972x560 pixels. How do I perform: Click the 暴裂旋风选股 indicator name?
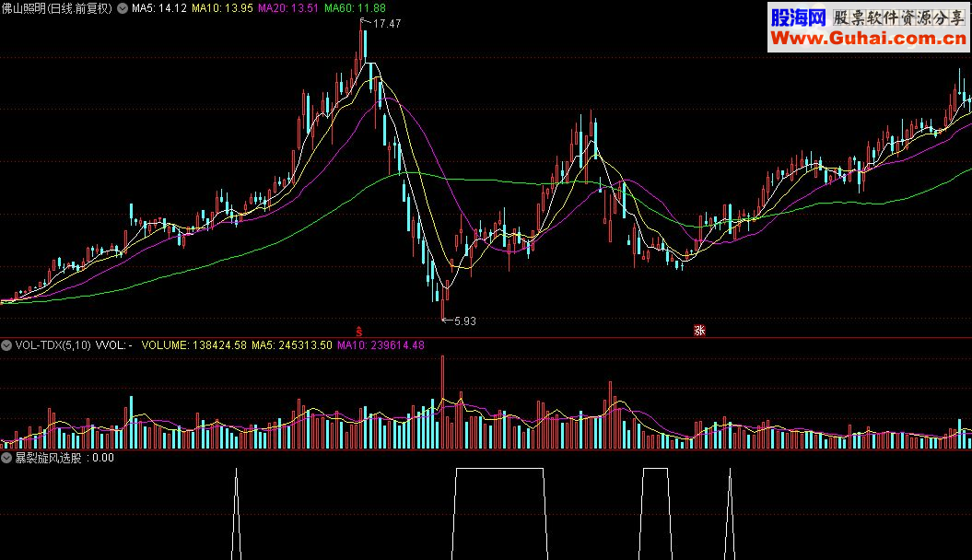48,459
